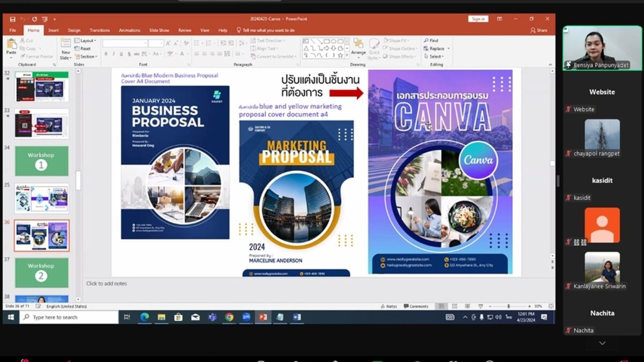The image size is (644, 362).
Task: Reset the slide layout
Action: click(83, 48)
